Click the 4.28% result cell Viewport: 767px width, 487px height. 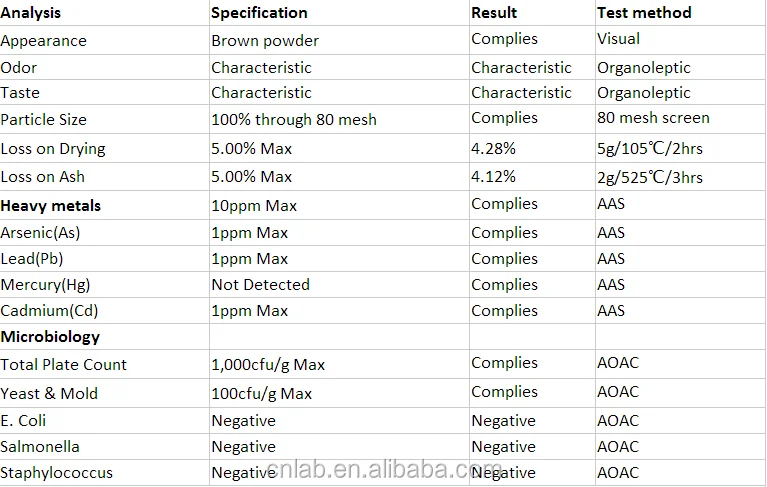click(x=532, y=149)
